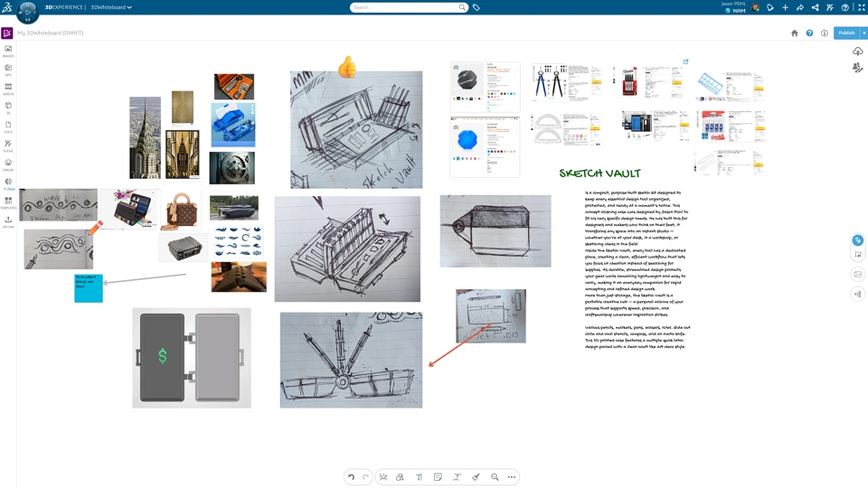Select the Text tool

pos(419,477)
